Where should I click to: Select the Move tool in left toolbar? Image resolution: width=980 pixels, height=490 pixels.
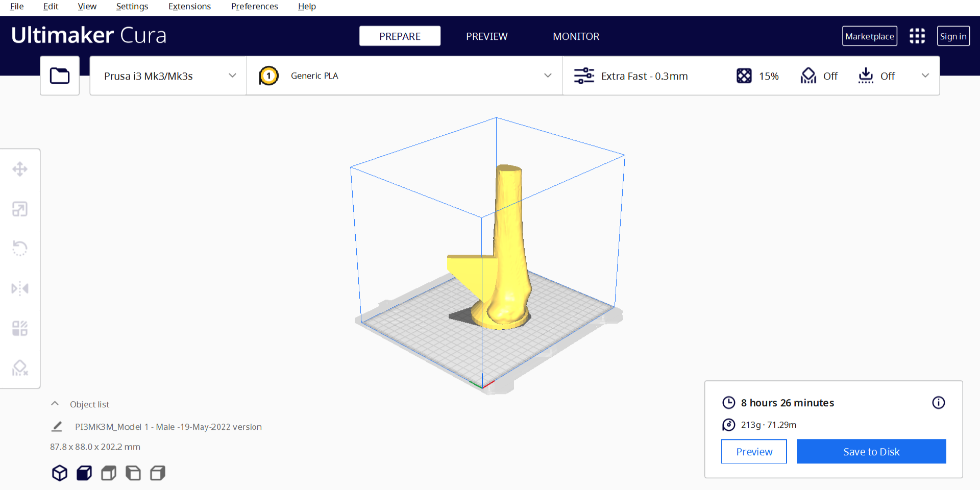pyautogui.click(x=20, y=169)
